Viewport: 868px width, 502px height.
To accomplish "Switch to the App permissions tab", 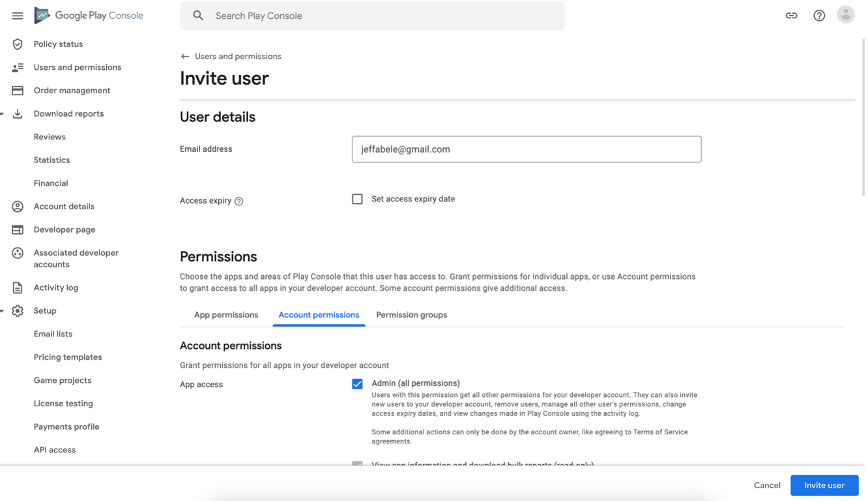I will coord(225,315).
